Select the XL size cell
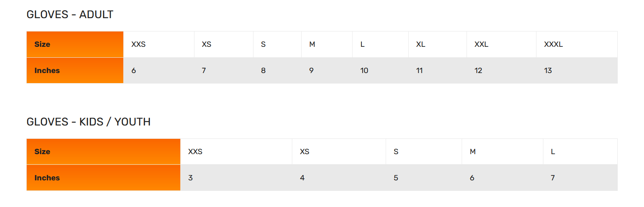Viewport: 644px width, 207px height. (x=437, y=44)
